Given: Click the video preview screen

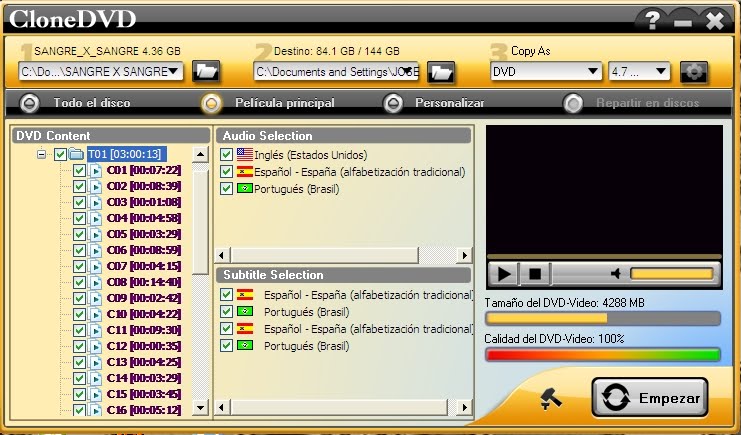Looking at the screenshot, I should (x=604, y=189).
